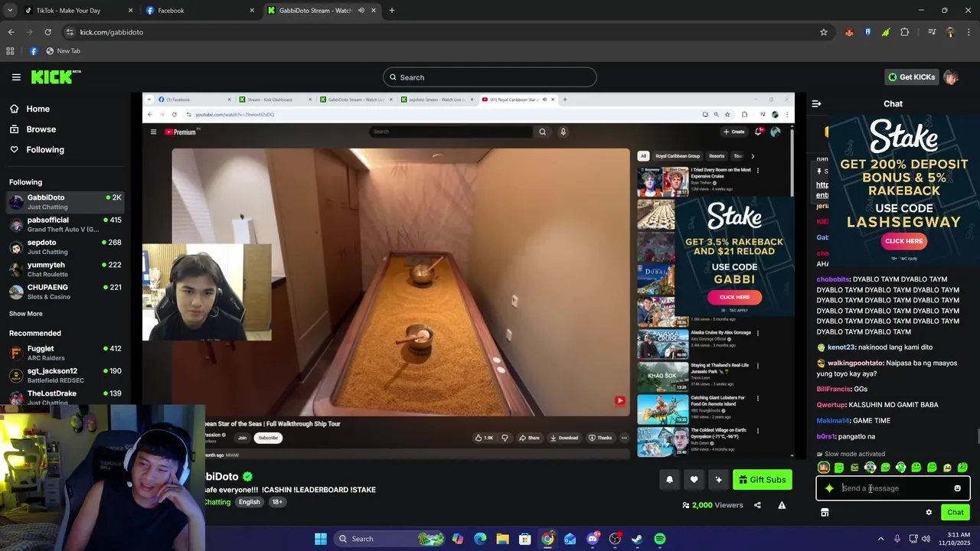Click the 18+ tag
The width and height of the screenshot is (980, 551).
[277, 502]
